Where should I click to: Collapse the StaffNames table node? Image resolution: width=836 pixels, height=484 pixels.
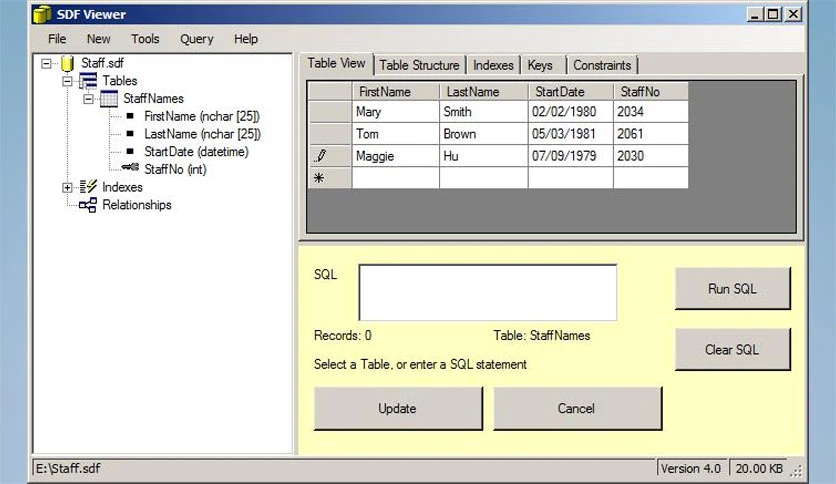pyautogui.click(x=89, y=99)
